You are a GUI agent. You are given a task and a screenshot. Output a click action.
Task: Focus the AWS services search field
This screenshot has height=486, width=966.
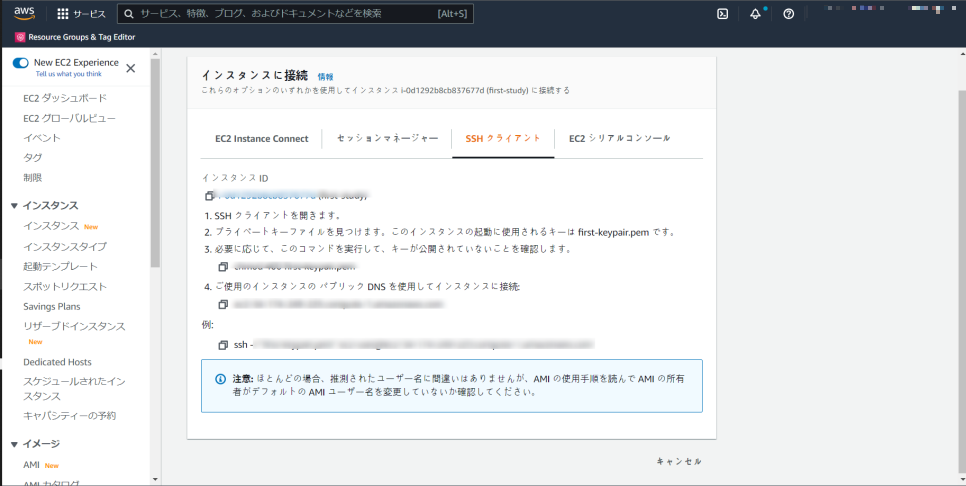tap(295, 14)
